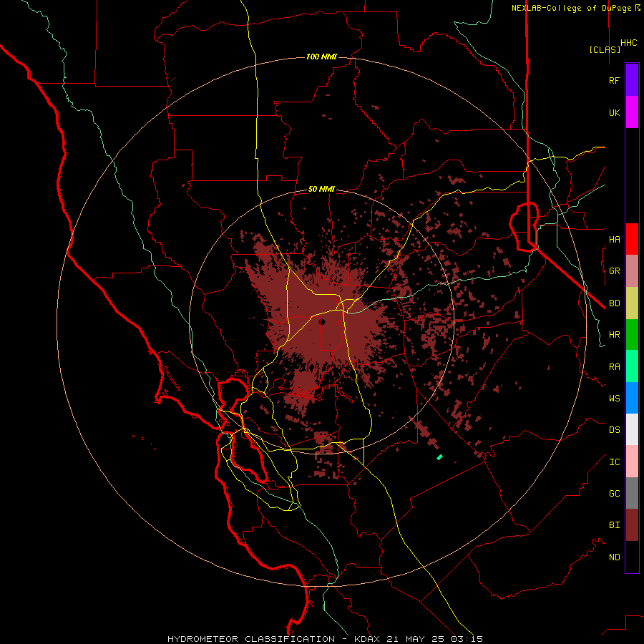Screen dimensions: 644x644
Task: Click the 50 NMI range ring label
Action: [x=321, y=189]
